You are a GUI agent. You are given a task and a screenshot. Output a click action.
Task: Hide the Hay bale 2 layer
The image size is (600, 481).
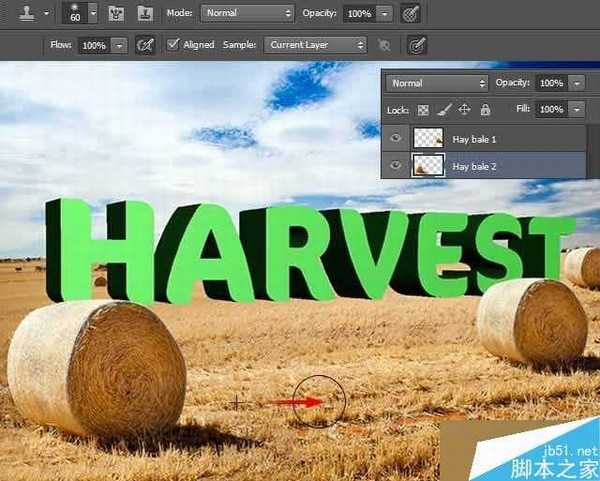(x=393, y=166)
